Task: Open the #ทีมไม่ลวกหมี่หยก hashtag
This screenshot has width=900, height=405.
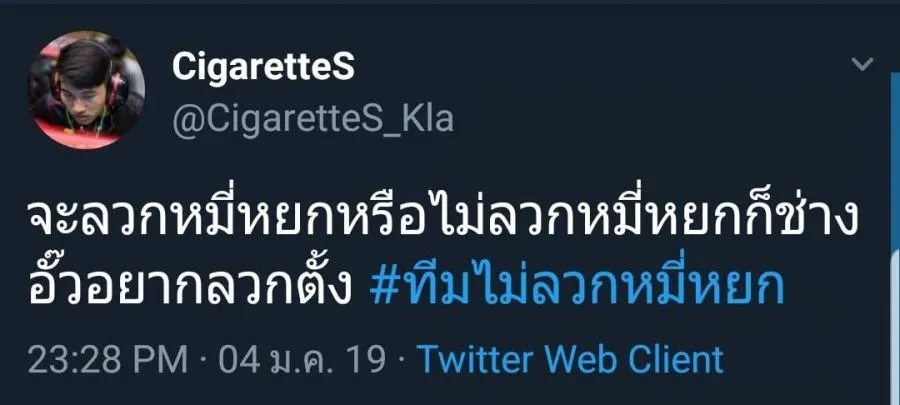Action: (577, 289)
